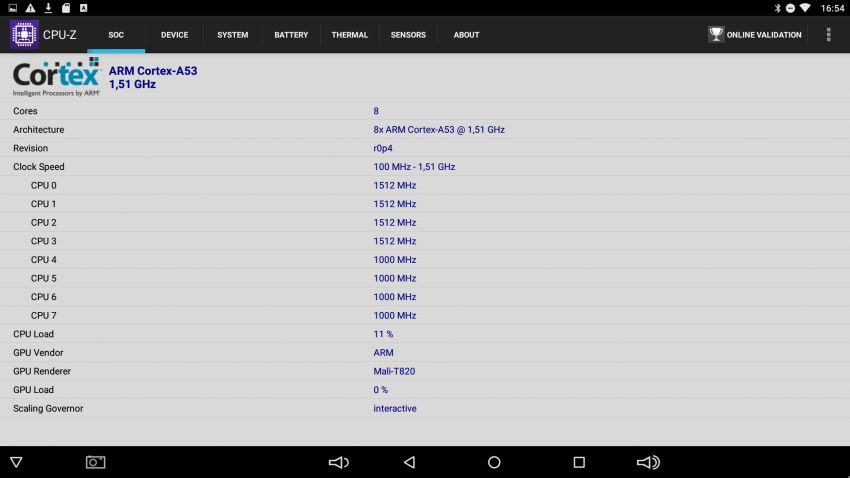Tap the Cores value 8
Viewport: 850px width, 478px height.
tap(376, 111)
